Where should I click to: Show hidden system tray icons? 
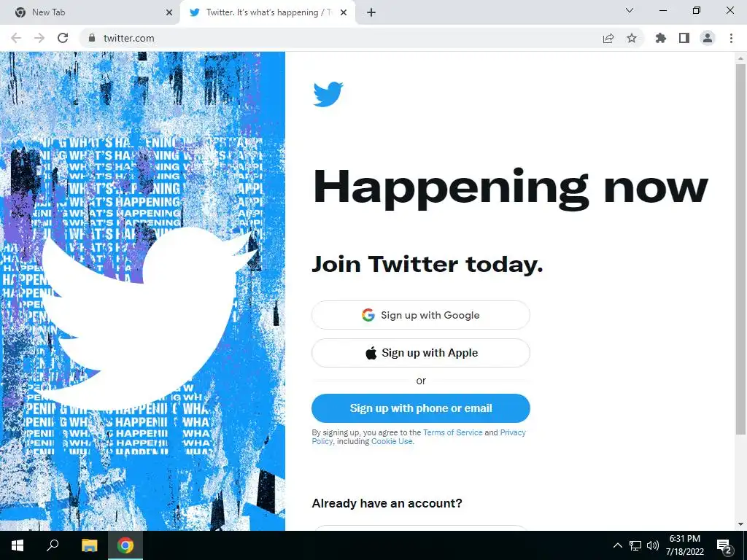click(x=617, y=545)
